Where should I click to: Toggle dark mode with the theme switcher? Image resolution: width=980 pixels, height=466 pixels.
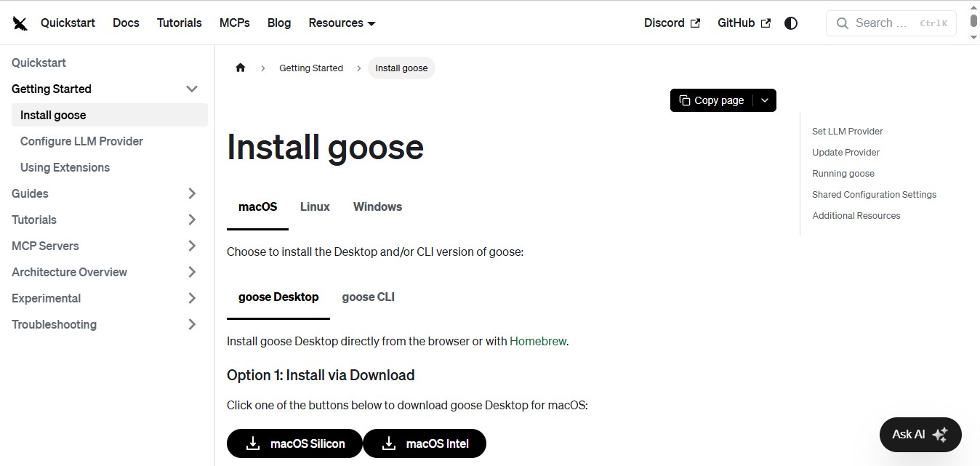pyautogui.click(x=790, y=23)
